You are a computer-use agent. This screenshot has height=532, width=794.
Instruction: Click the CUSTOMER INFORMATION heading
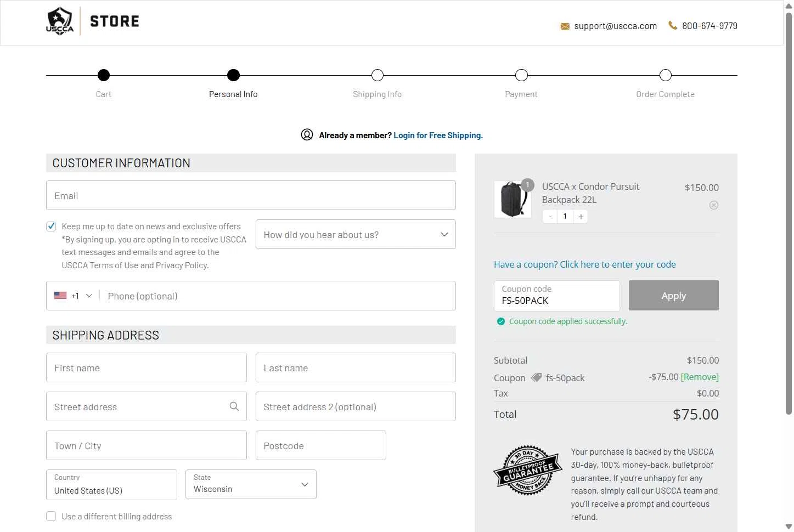(x=121, y=163)
